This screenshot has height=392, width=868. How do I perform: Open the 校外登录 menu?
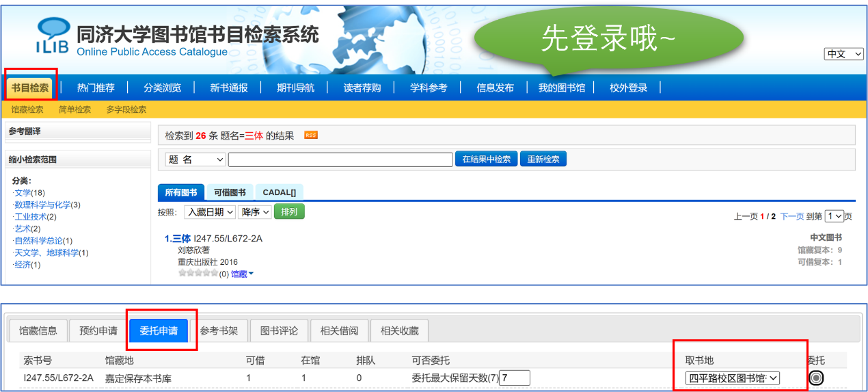[x=629, y=88]
